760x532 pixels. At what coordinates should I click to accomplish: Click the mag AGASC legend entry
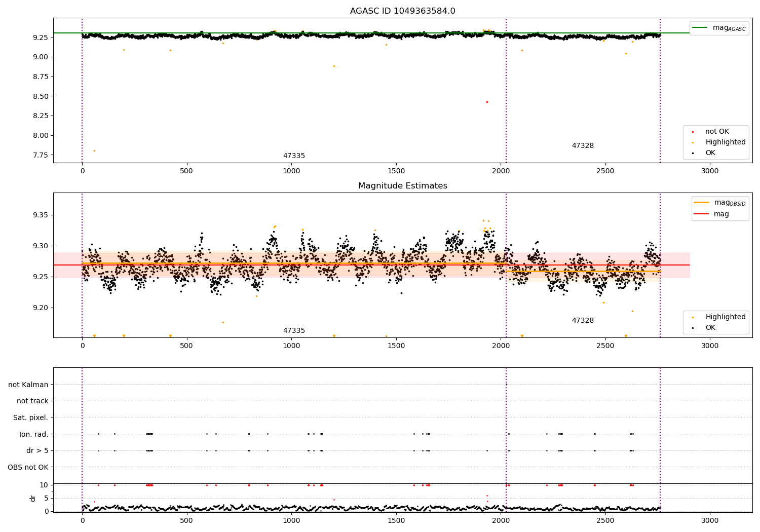[719, 28]
